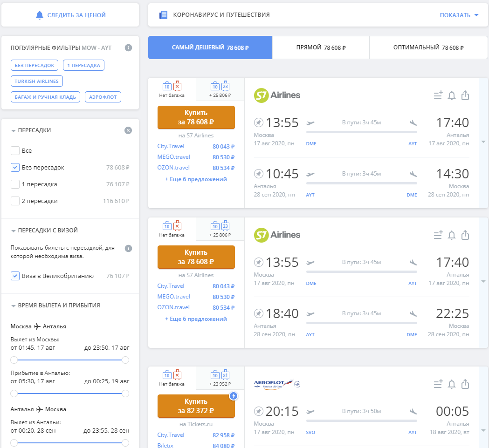Click price alert bell on Aeroflot ticket
Image resolution: width=489 pixels, height=448 pixels.
[452, 384]
